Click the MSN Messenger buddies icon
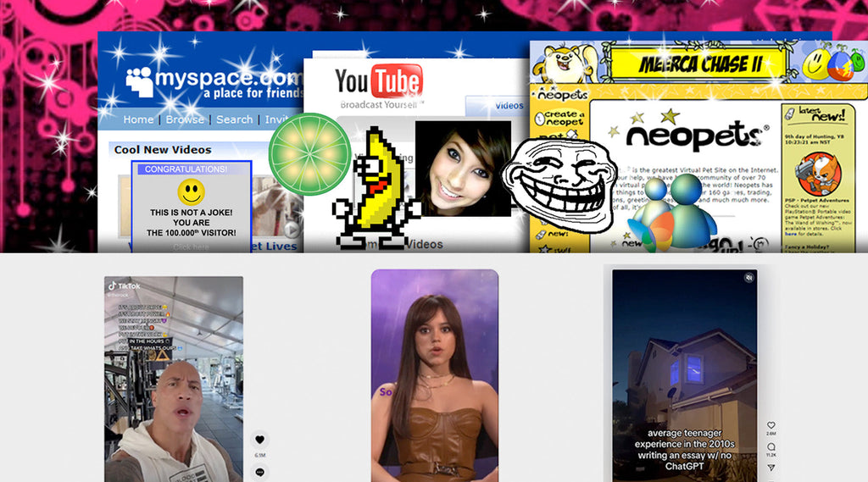 pyautogui.click(x=673, y=212)
